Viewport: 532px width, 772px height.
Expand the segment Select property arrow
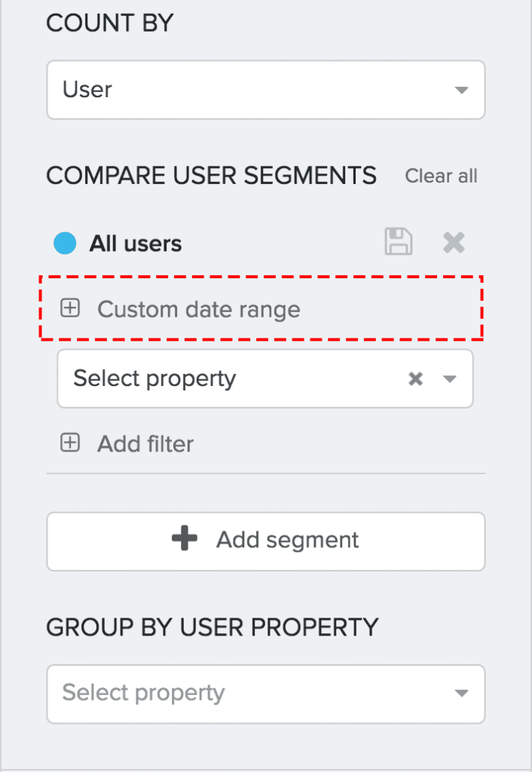click(450, 379)
